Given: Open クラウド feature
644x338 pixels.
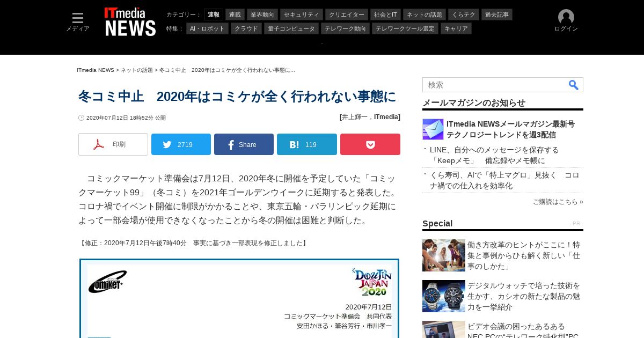Looking at the screenshot, I should [x=246, y=28].
